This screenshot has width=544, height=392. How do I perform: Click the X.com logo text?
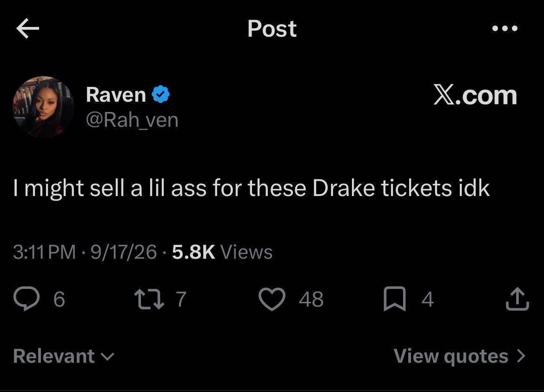click(x=475, y=95)
